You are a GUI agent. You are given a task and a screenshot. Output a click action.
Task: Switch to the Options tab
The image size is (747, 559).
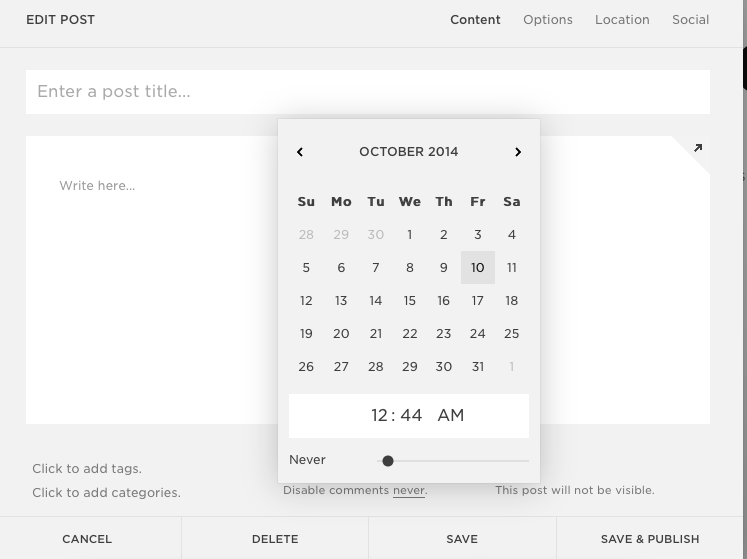[548, 19]
